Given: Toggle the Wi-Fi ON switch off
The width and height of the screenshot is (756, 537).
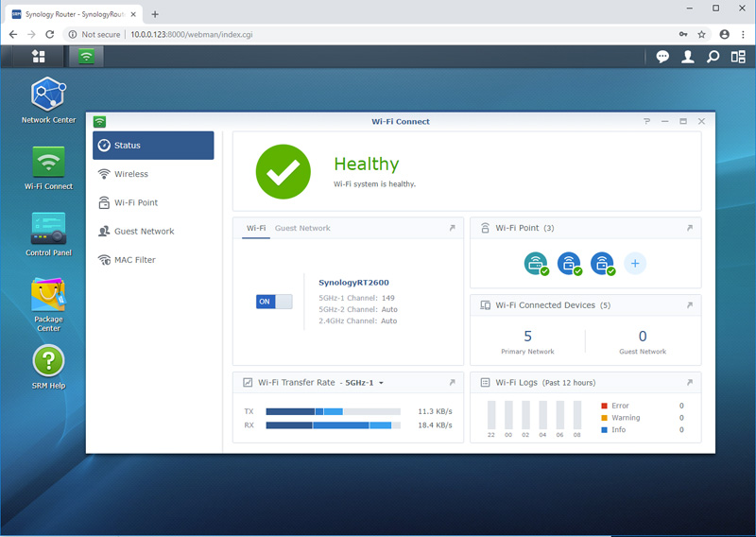Looking at the screenshot, I should click(x=273, y=302).
